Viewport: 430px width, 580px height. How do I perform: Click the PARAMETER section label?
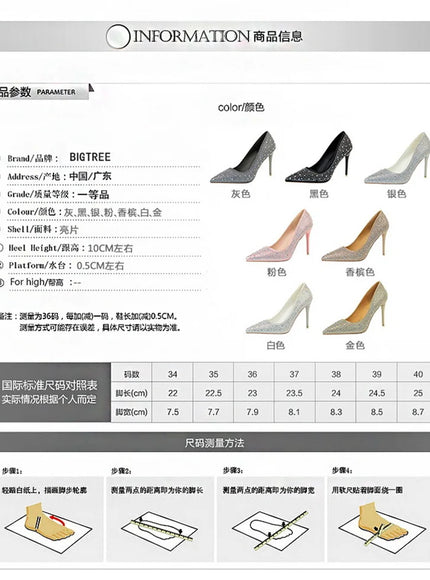click(56, 92)
